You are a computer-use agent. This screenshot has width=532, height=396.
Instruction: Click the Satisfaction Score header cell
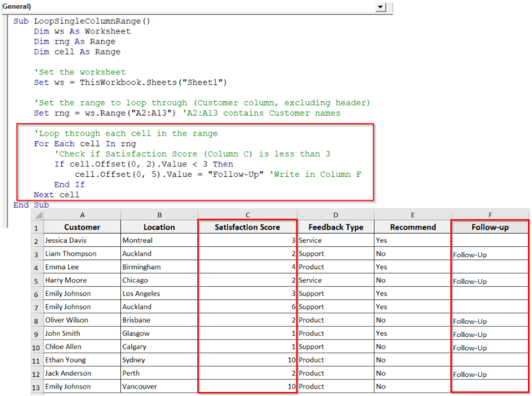pyautogui.click(x=247, y=227)
